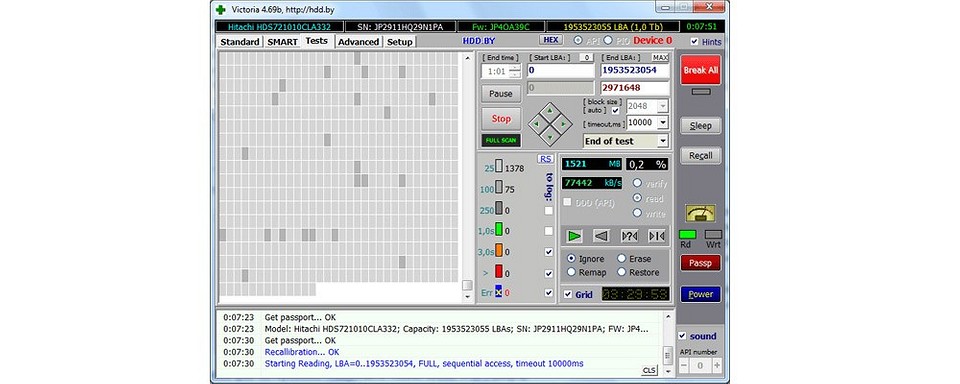Click the blue Power button
This screenshot has width=960, height=384.
[x=701, y=294]
